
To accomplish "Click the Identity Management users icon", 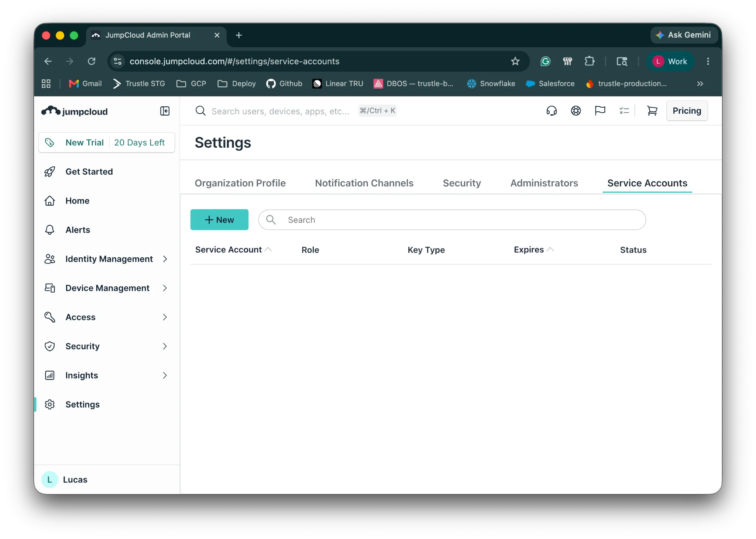I will coord(50,259).
